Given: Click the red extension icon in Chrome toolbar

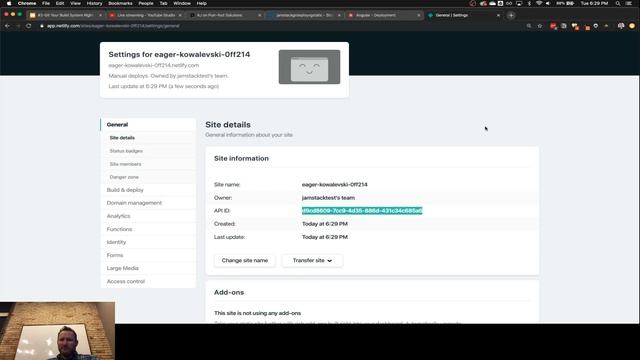Looking at the screenshot, I should pyautogui.click(x=553, y=26).
